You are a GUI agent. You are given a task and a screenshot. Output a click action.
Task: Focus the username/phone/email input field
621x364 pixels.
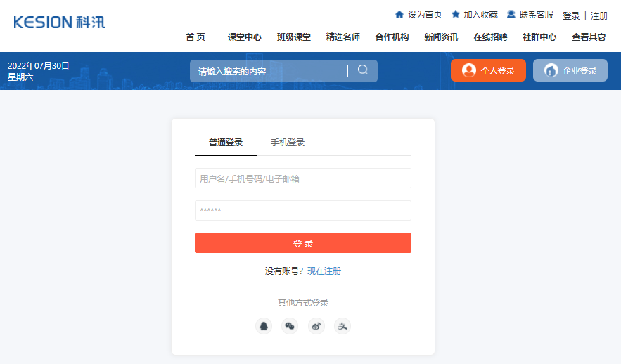tap(303, 178)
